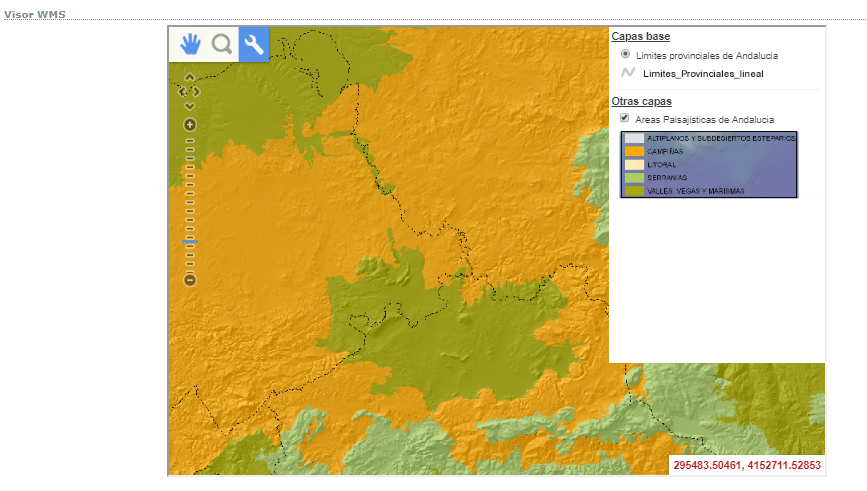867x491 pixels.
Task: Click the zoom slider handle
Action: pyautogui.click(x=190, y=242)
